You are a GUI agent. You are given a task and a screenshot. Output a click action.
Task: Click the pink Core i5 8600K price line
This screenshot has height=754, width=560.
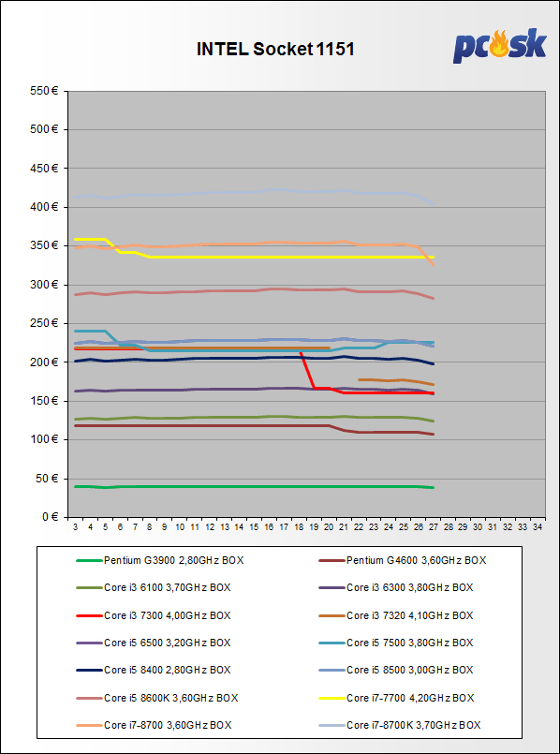255,290
